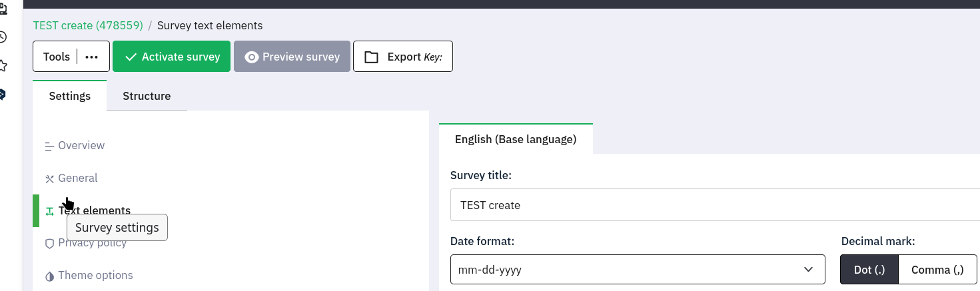Select the Settings tab

pos(70,96)
